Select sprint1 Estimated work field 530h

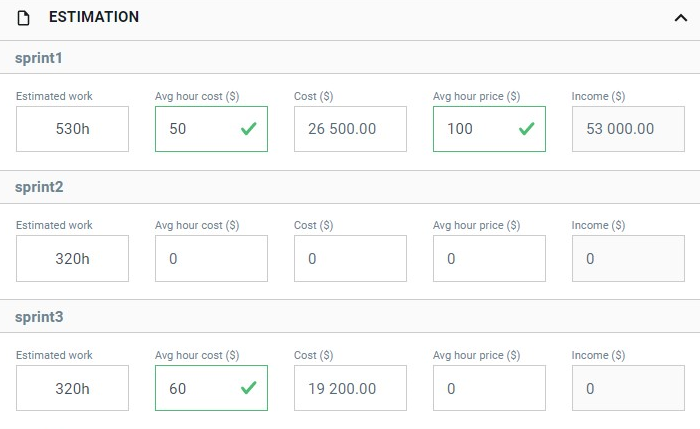tap(72, 129)
